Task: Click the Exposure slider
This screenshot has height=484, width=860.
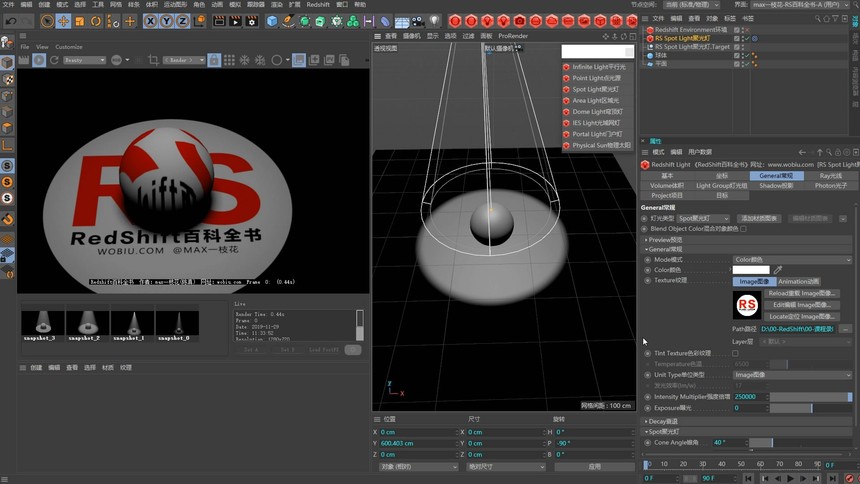Action: tap(811, 408)
